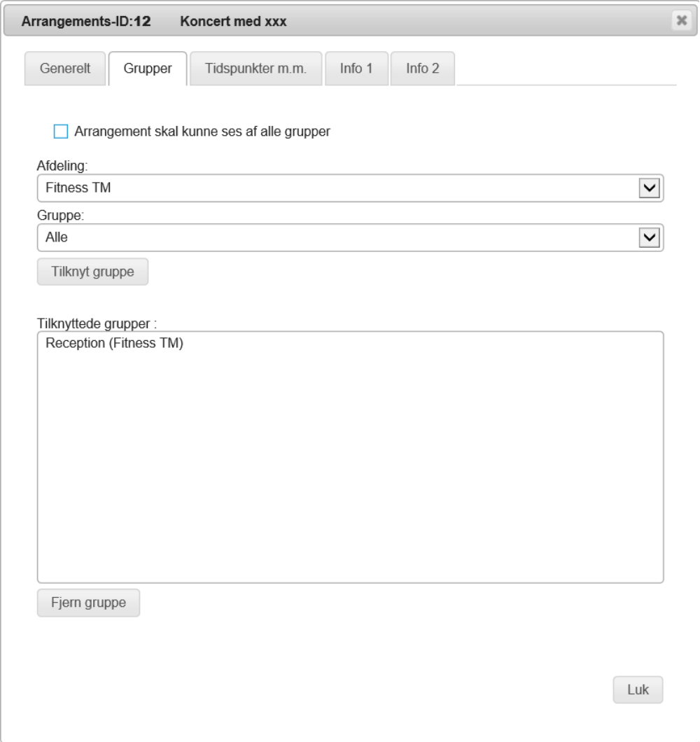The image size is (700, 742).
Task: Click the 'Koncert med xxx' dialog title
Action: [x=233, y=22]
